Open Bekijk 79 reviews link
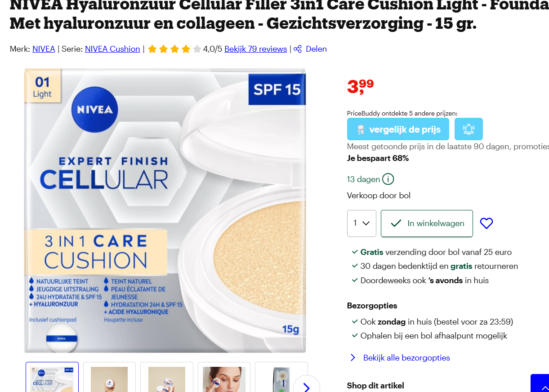Image resolution: width=549 pixels, height=392 pixels. (x=255, y=49)
